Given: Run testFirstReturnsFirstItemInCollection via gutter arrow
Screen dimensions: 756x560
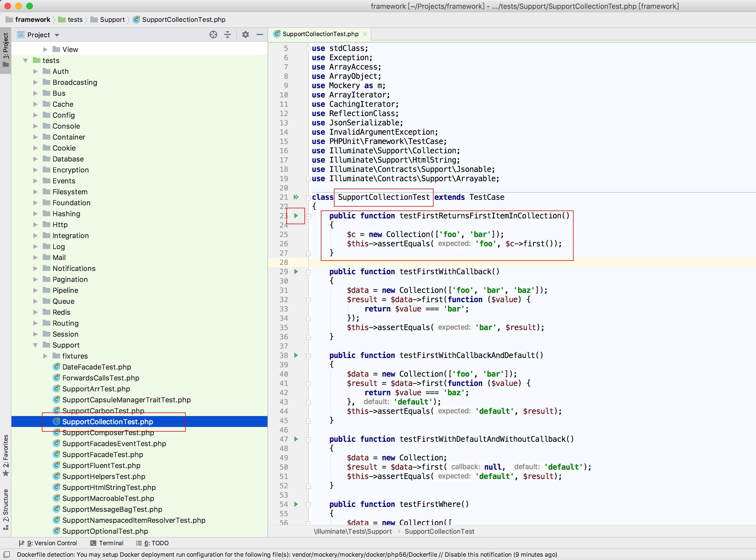Looking at the screenshot, I should tap(296, 216).
